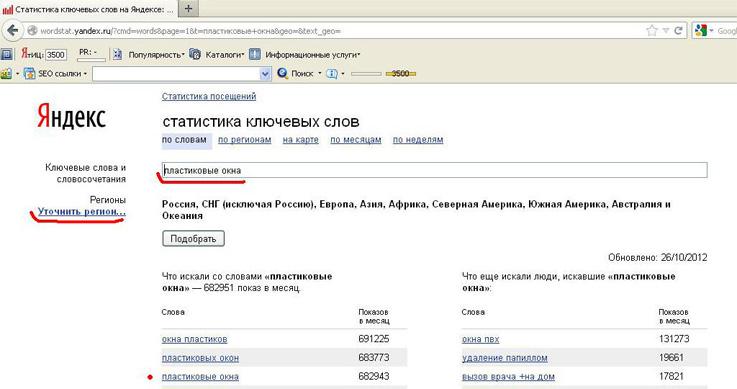
Task: Open the Статистика посещений link
Action: pos(209,96)
